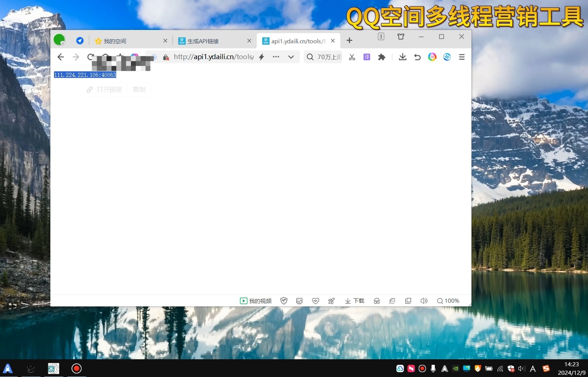Click the blue A app in taskbar
The image size is (588, 377).
click(8, 369)
